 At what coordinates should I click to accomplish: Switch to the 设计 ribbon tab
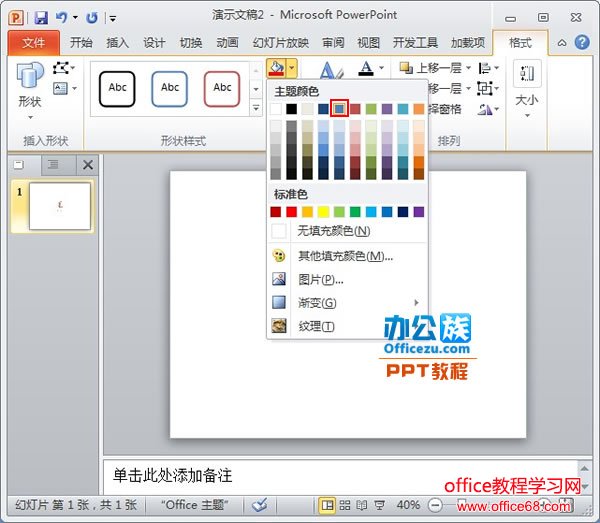(154, 42)
